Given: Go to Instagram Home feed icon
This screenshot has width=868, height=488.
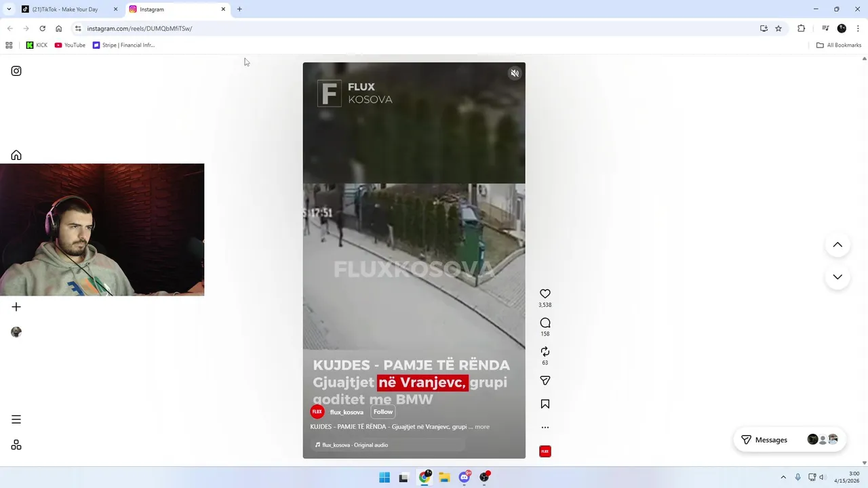Looking at the screenshot, I should pyautogui.click(x=16, y=155).
